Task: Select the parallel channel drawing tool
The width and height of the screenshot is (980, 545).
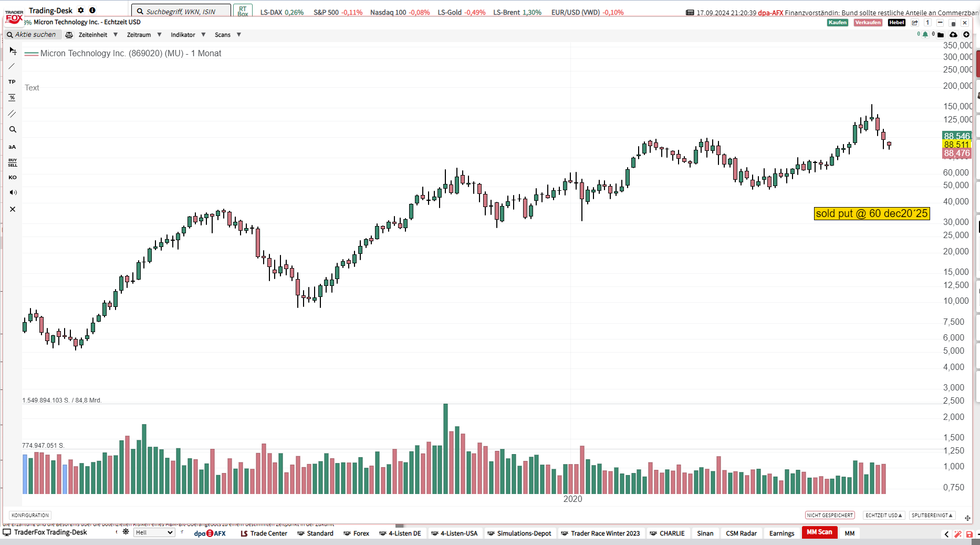Action: (x=12, y=114)
